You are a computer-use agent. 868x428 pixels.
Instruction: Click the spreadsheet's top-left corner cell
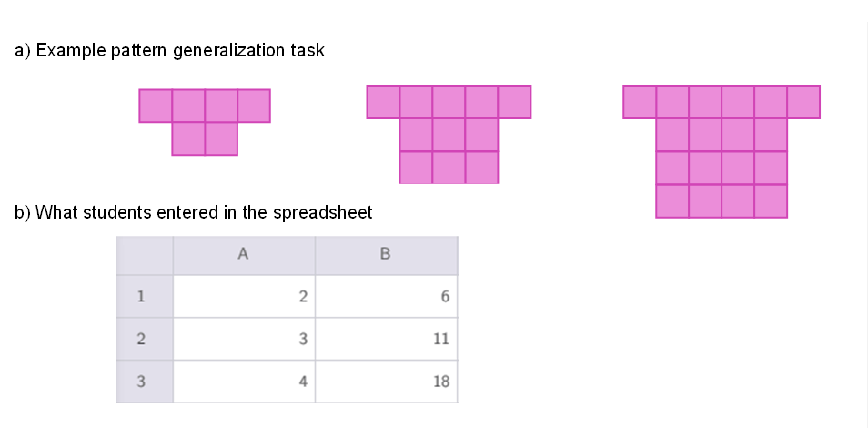pos(144,254)
